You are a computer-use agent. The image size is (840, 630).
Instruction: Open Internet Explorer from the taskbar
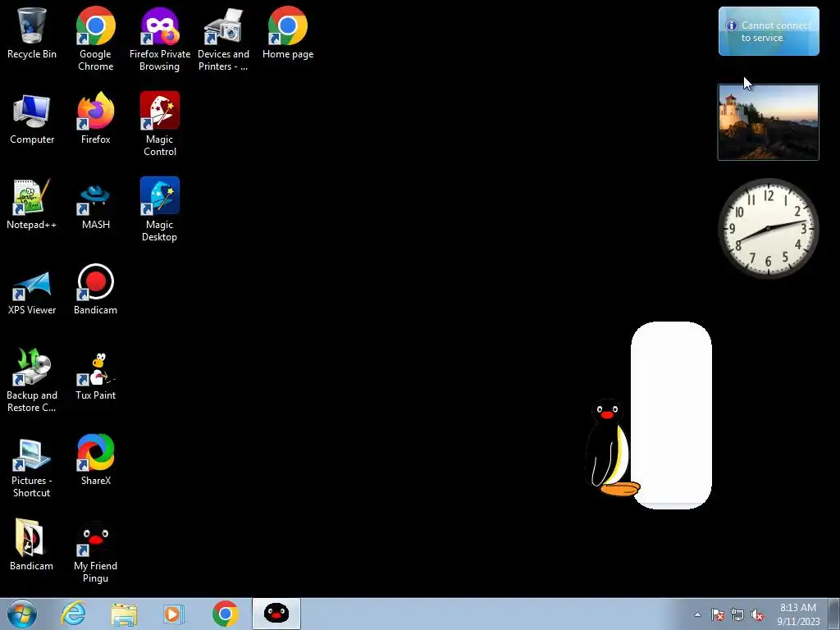click(x=73, y=614)
